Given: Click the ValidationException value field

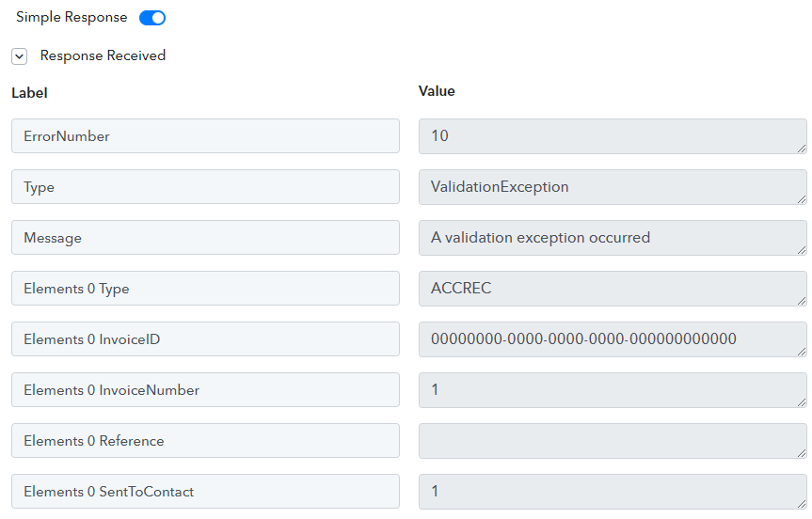Looking at the screenshot, I should pos(613,187).
